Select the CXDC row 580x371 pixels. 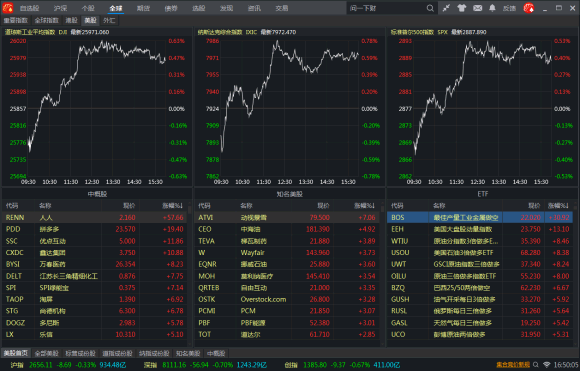click(95, 253)
